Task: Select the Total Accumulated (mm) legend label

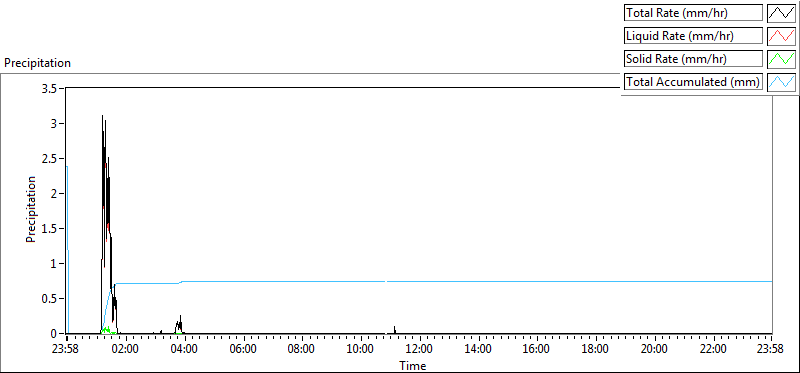Action: pos(693,81)
